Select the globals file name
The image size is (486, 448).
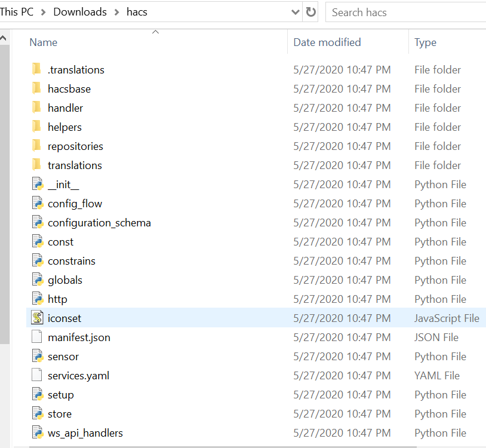pos(64,280)
